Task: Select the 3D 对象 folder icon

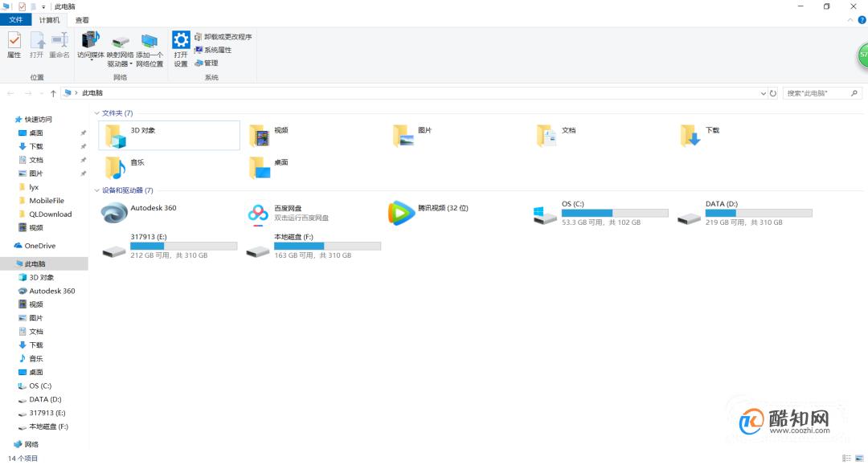Action: (116, 136)
